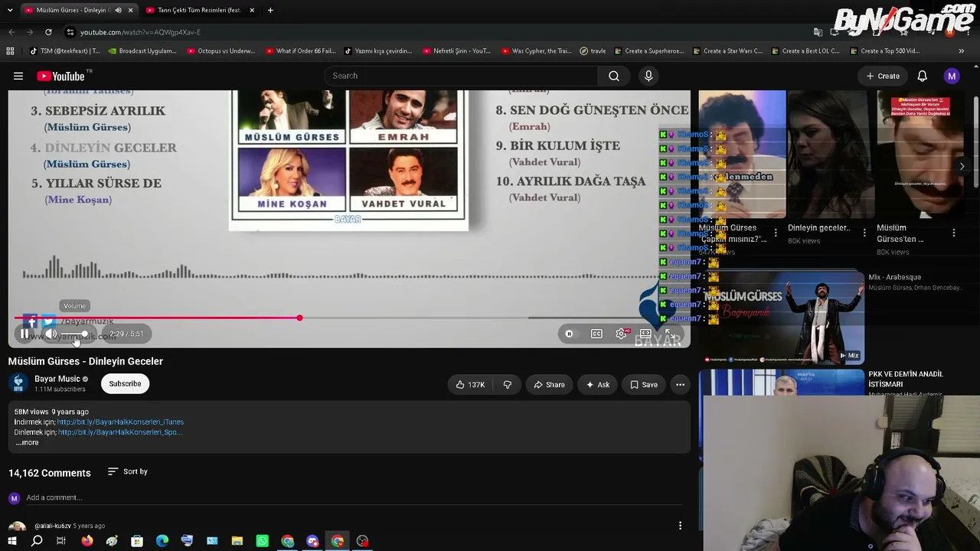Click the Ask button
This screenshot has width=980, height=551.
(598, 384)
